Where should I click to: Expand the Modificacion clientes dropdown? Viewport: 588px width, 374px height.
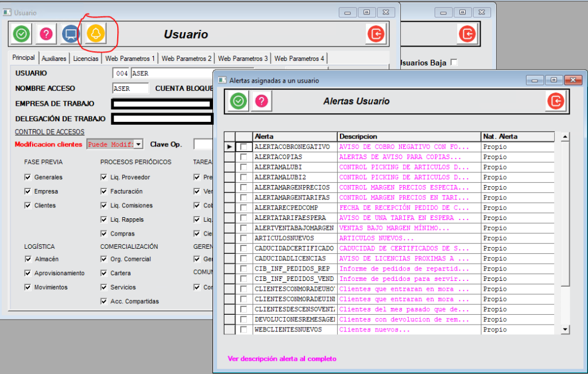click(x=138, y=144)
